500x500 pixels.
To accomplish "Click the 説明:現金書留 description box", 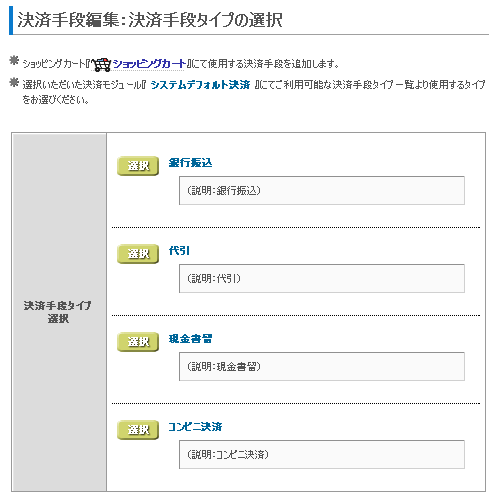I will 322,366.
